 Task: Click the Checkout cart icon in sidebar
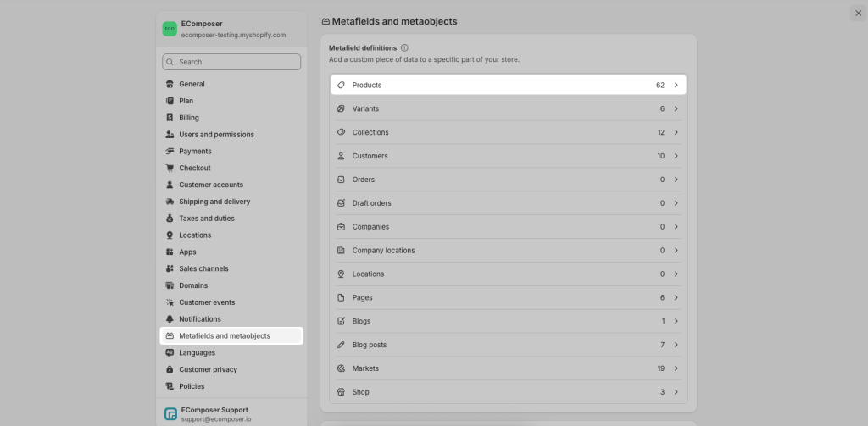(170, 168)
